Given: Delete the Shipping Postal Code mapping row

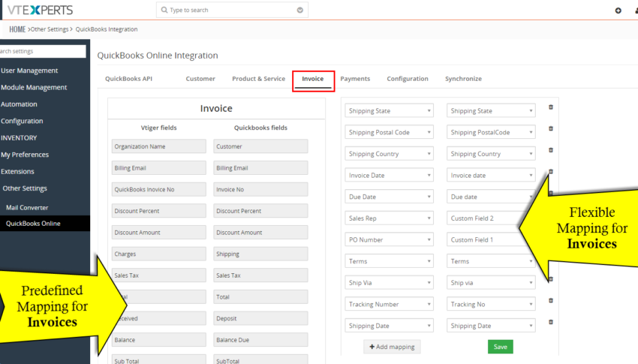Looking at the screenshot, I should [x=551, y=129].
